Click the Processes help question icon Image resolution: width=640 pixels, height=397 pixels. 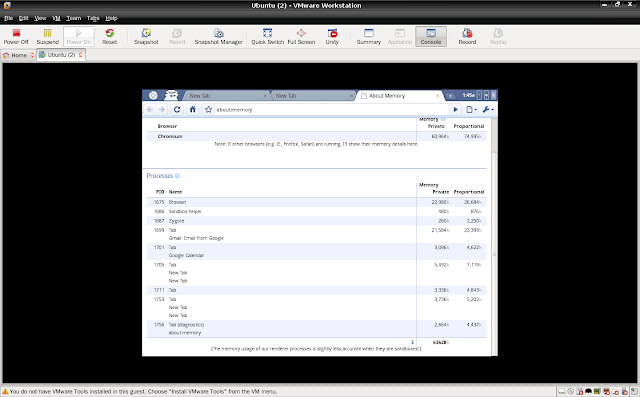pos(177,176)
